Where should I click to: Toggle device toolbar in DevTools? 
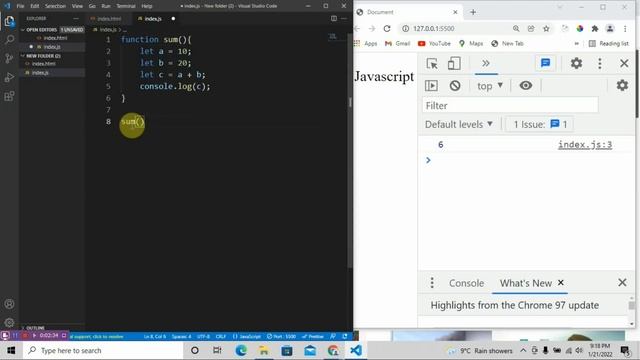(x=454, y=64)
